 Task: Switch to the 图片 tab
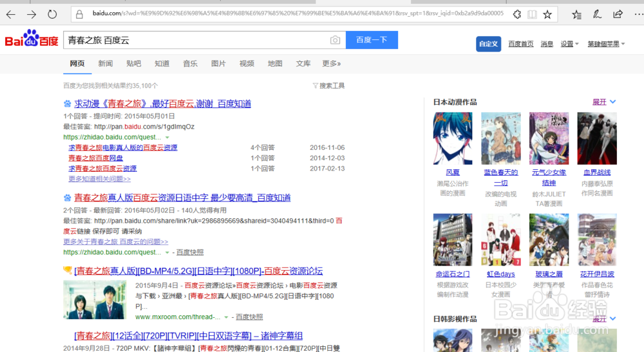pos(218,64)
